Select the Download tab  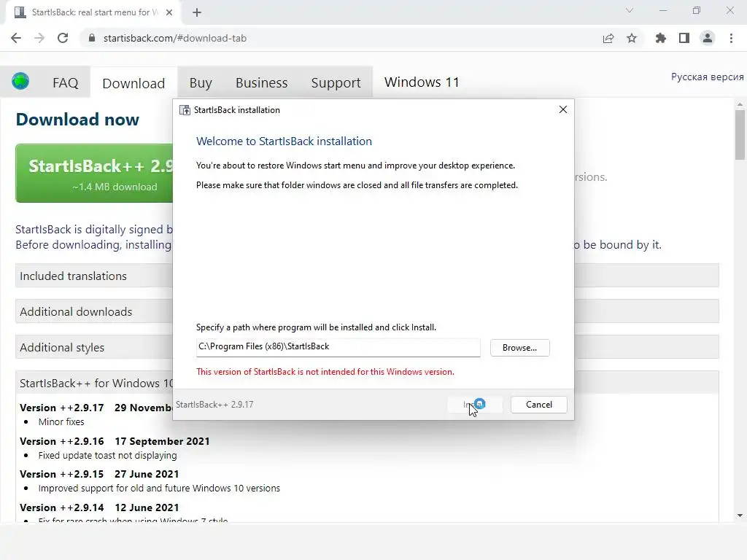pos(133,83)
